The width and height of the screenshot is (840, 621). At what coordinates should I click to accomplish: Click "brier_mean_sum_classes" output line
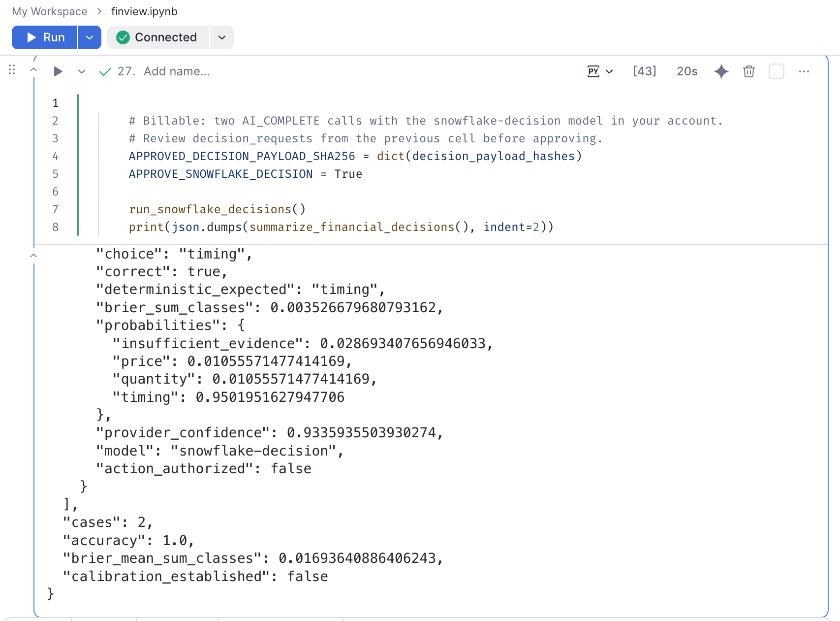tap(253, 558)
